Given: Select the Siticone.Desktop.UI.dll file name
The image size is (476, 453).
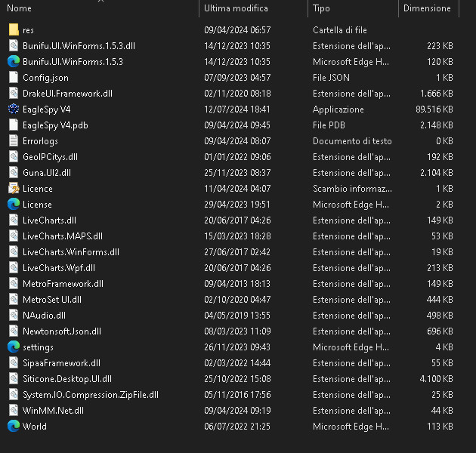Looking at the screenshot, I should click(67, 379).
